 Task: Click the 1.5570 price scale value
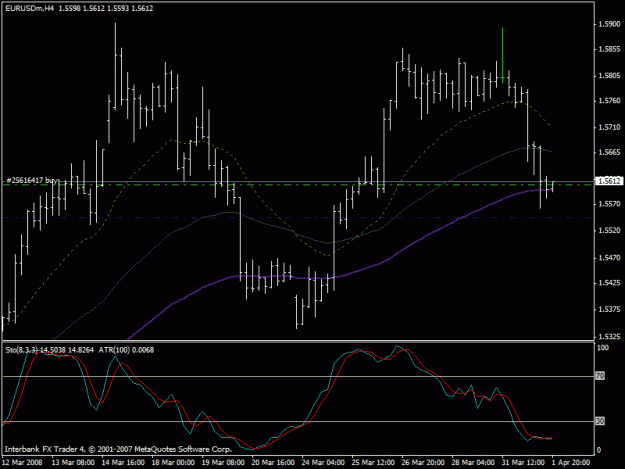click(609, 204)
